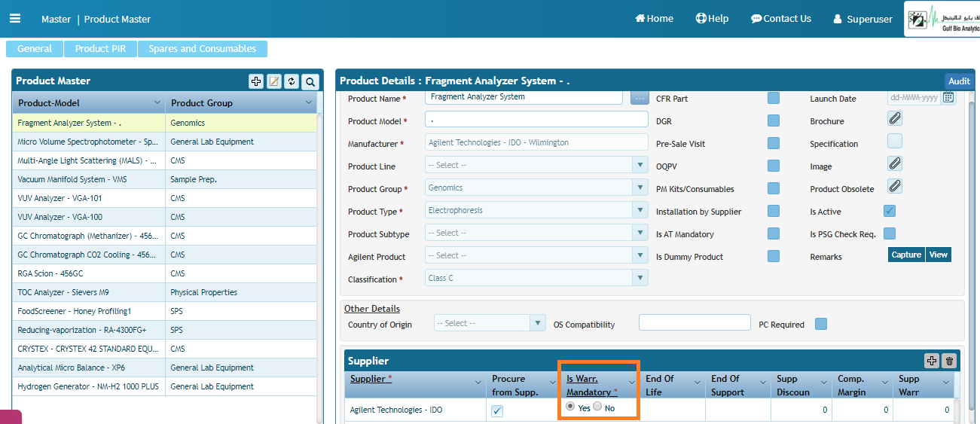Expand Supplier column header menu arrow
Screen dimensions: 980x424
[478, 383]
